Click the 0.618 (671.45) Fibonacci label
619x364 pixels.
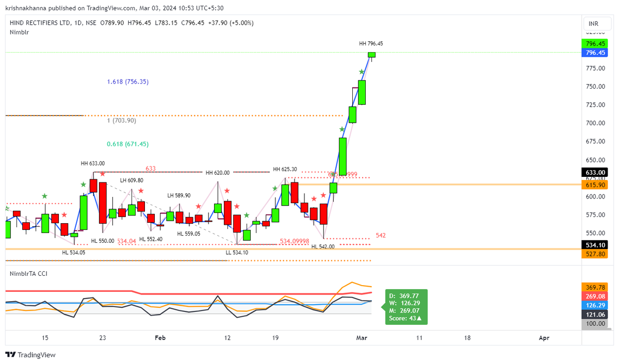pyautogui.click(x=128, y=144)
